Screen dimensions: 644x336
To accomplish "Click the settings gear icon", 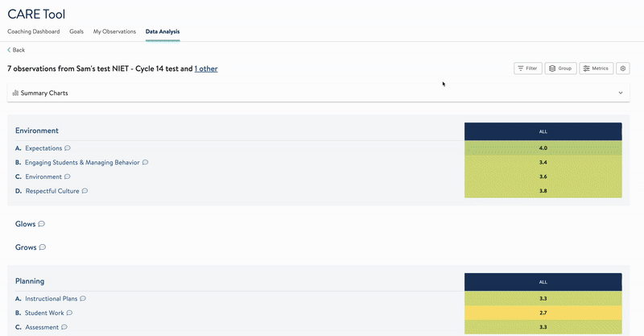I will point(622,68).
